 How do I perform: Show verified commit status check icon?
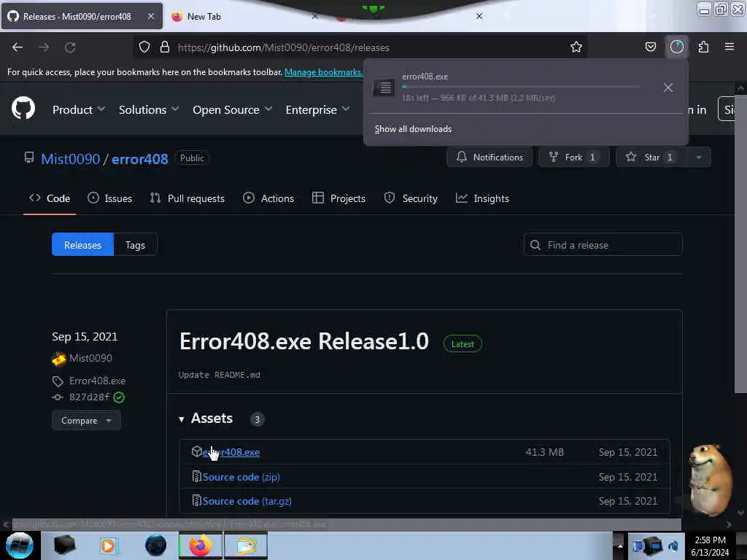(119, 397)
